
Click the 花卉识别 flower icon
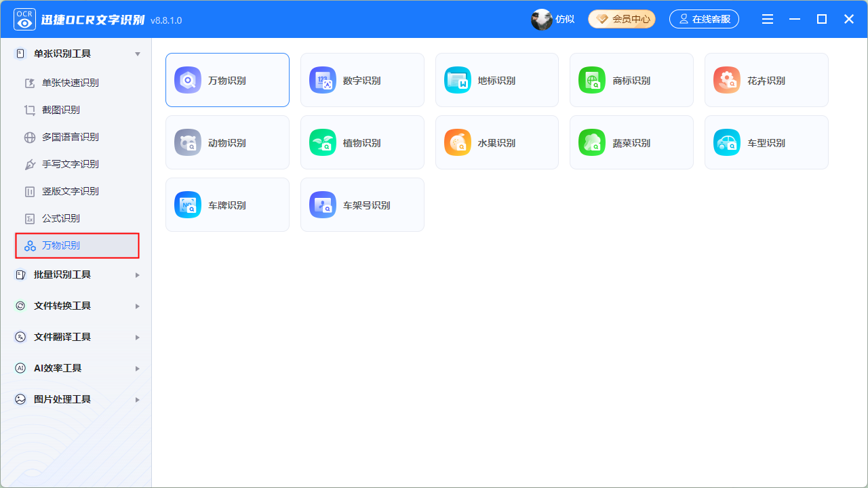tap(727, 80)
